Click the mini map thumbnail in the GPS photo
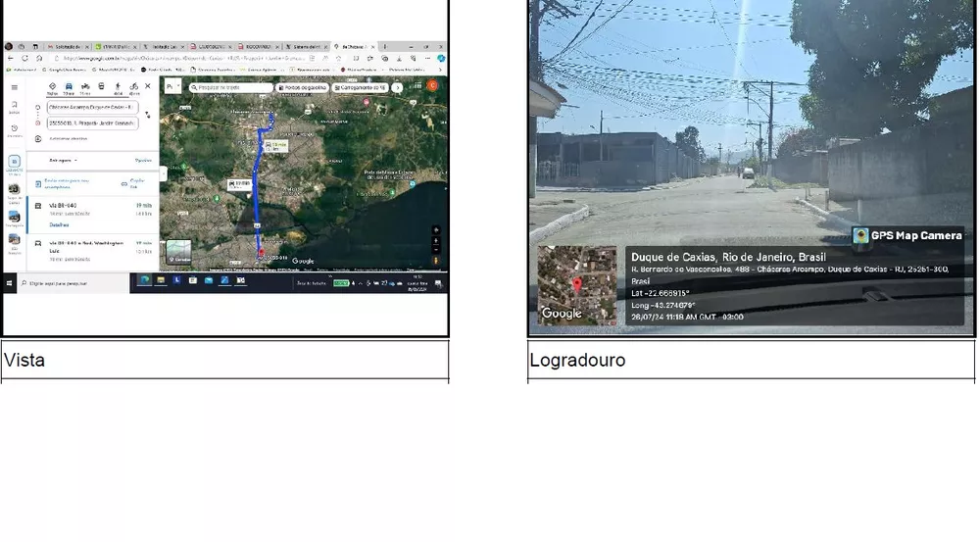Image resolution: width=980 pixels, height=542 pixels. 577,285
